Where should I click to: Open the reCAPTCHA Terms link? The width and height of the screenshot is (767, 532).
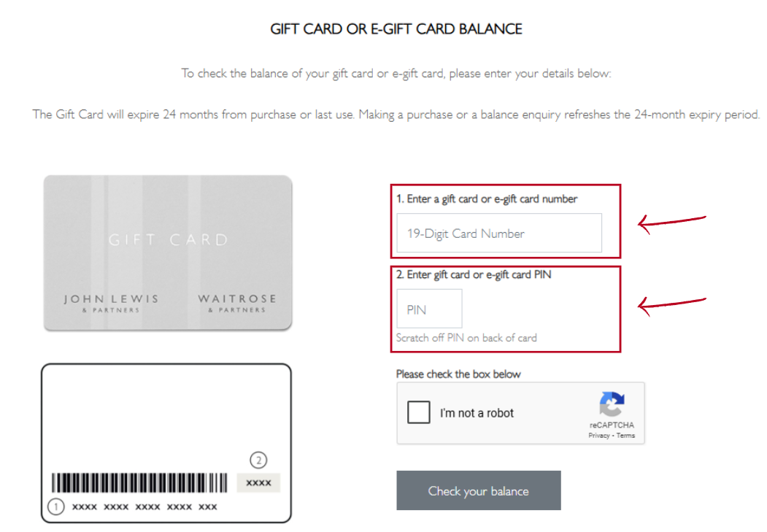625,435
